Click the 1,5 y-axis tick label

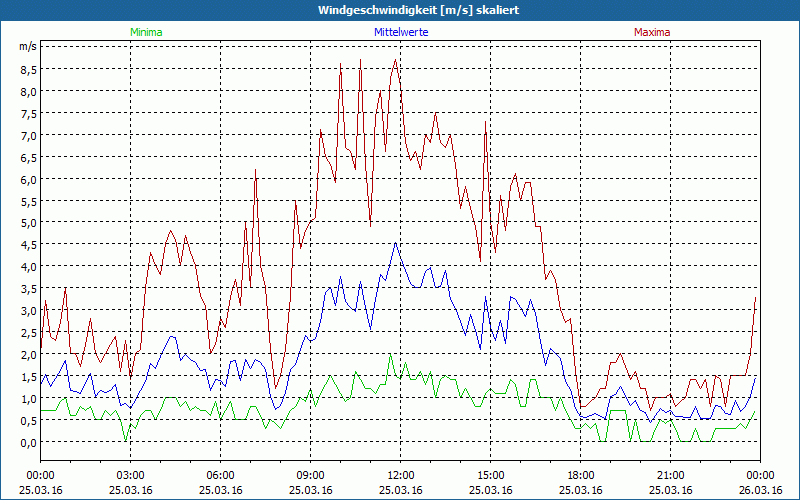point(27,376)
